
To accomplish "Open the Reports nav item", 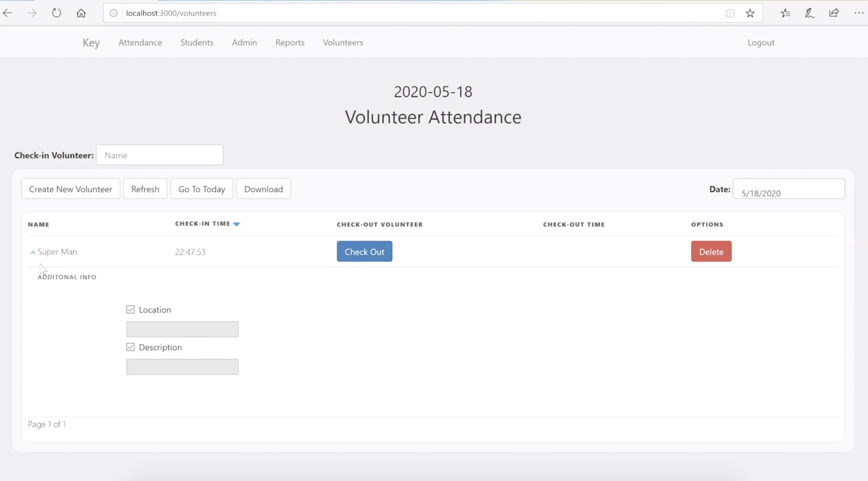I will [x=290, y=42].
